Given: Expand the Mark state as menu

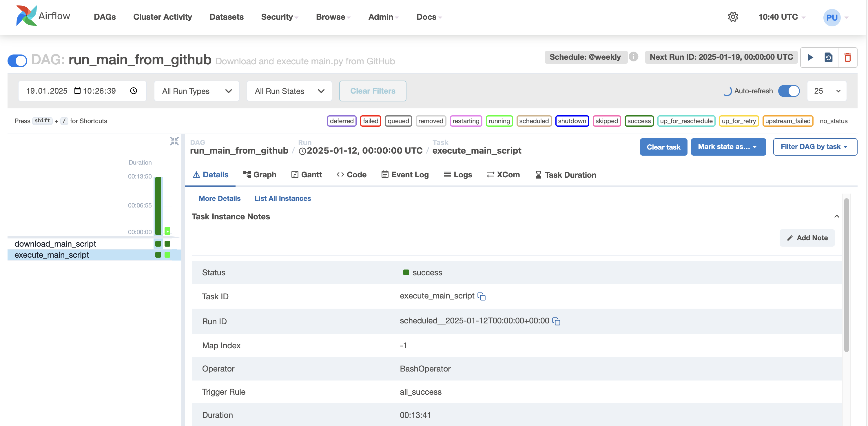Looking at the screenshot, I should (x=728, y=147).
